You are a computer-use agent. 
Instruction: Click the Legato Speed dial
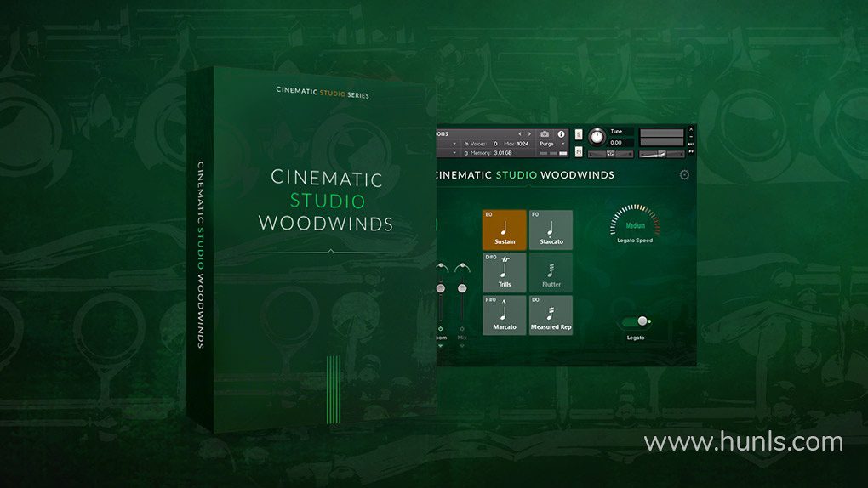[x=635, y=223]
